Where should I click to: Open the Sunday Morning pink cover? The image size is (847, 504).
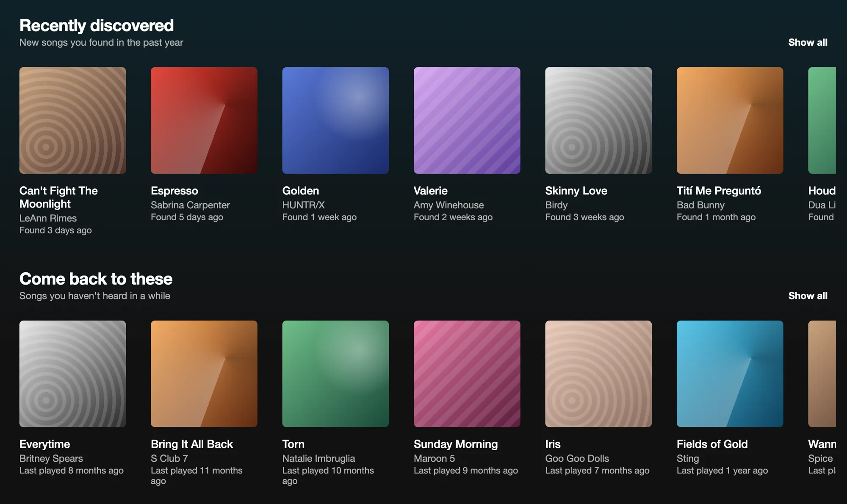pos(467,374)
